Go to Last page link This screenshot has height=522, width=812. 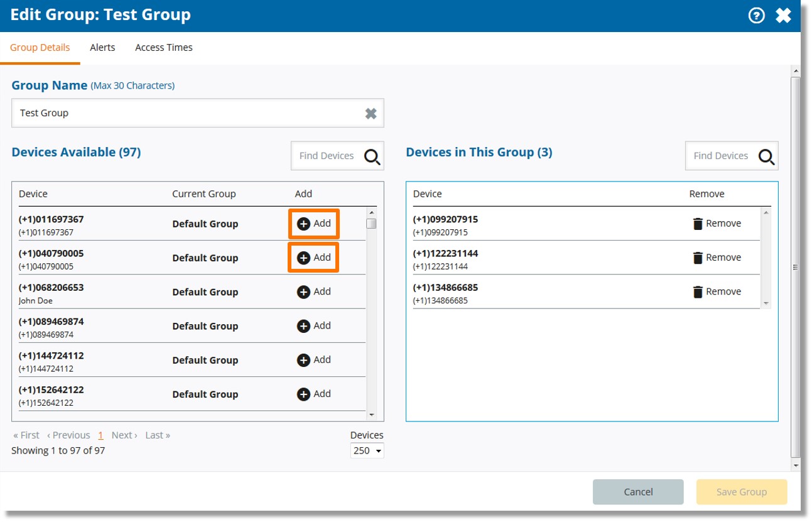(x=158, y=435)
